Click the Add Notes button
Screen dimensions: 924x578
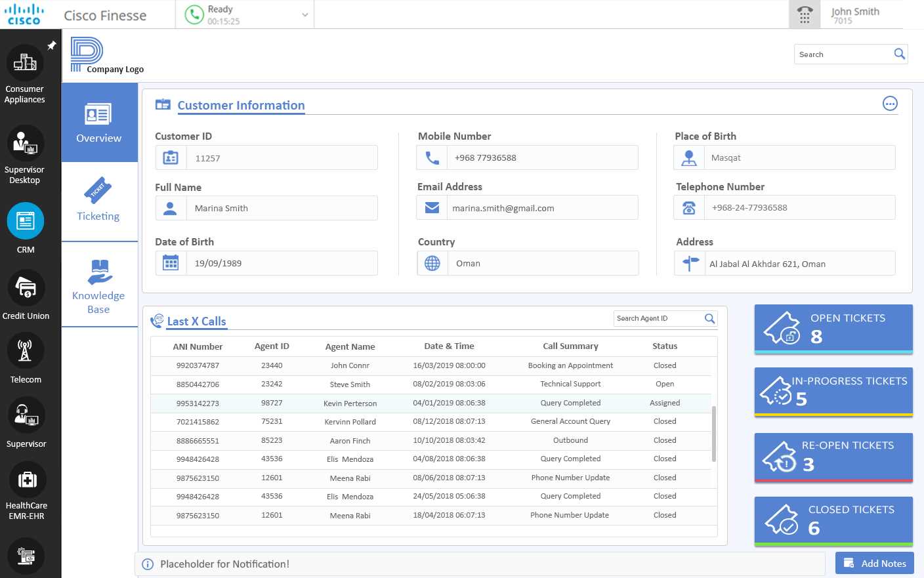pyautogui.click(x=874, y=563)
